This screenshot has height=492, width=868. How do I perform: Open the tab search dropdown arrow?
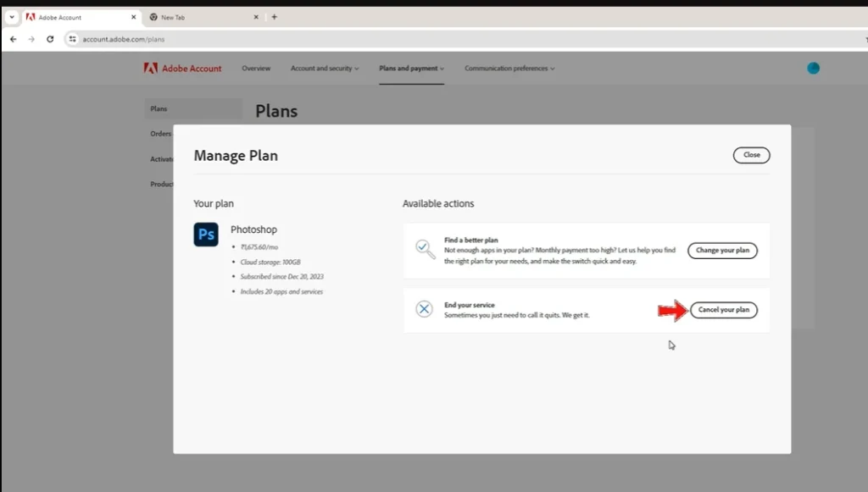[12, 17]
